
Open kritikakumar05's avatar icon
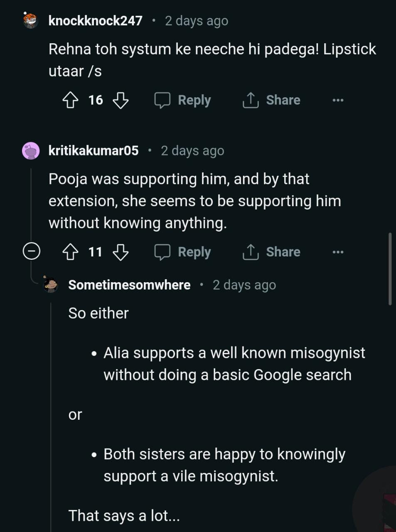tap(31, 150)
